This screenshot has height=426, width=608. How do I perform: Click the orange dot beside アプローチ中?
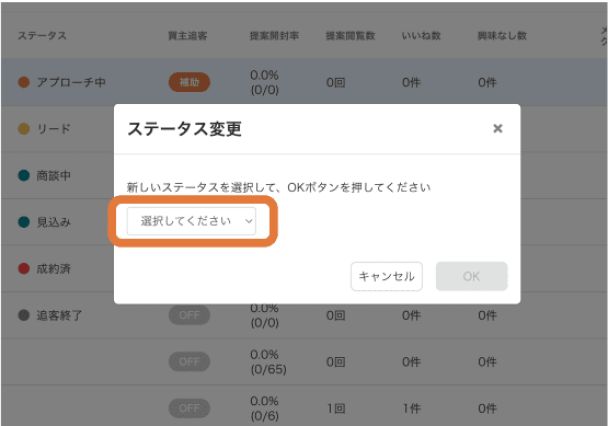click(24, 82)
